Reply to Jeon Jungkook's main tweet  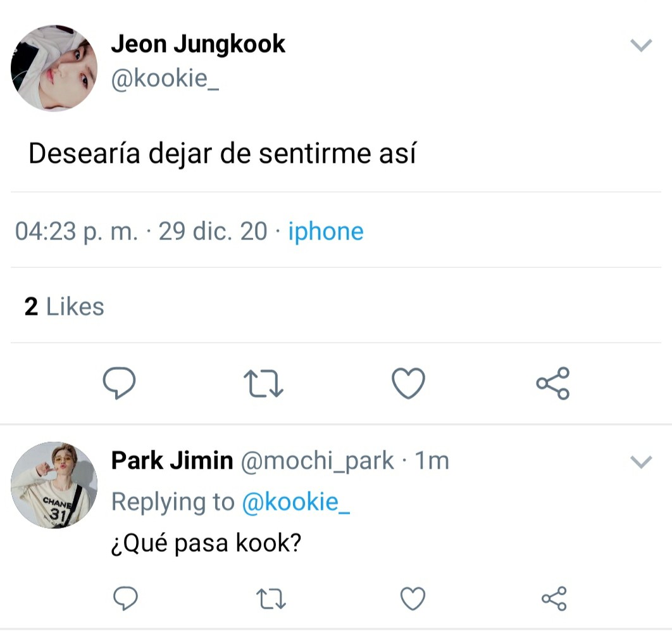pos(118,383)
